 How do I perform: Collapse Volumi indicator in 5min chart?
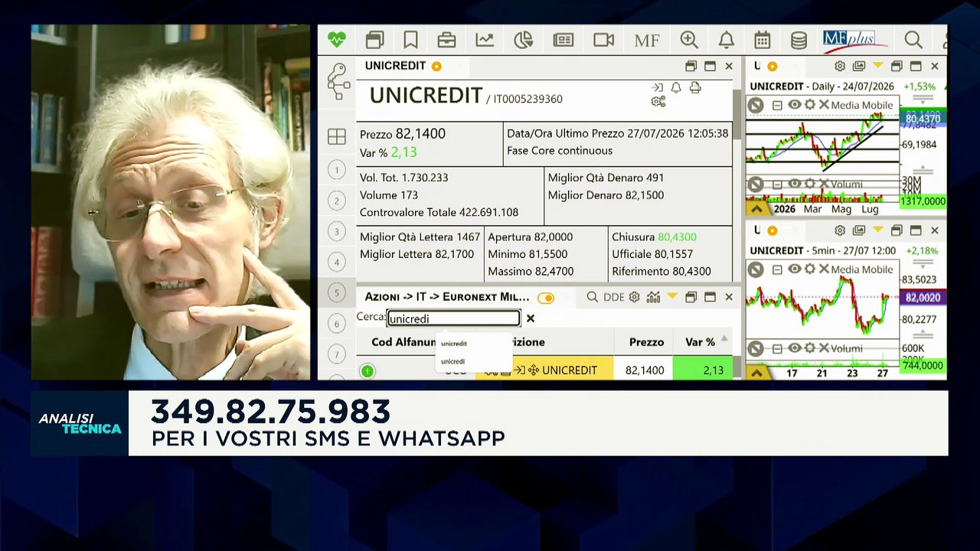pyautogui.click(x=777, y=349)
